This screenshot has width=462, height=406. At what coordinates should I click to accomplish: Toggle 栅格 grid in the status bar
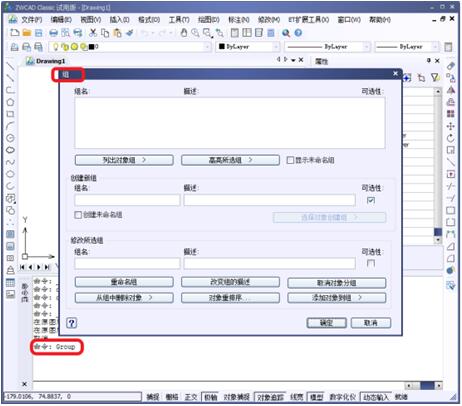[172, 397]
